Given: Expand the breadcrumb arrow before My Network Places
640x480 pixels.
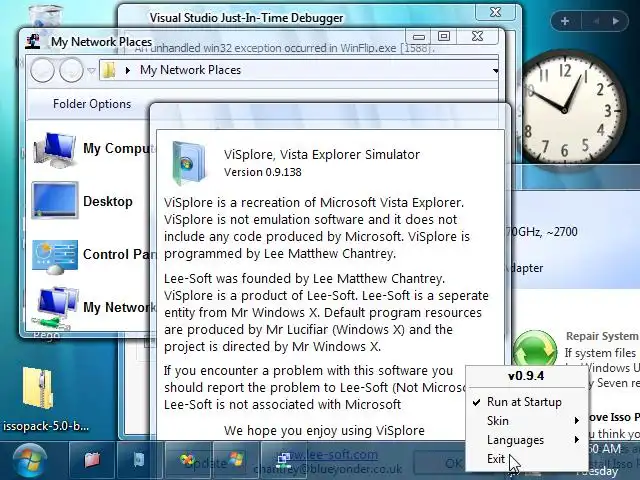Looking at the screenshot, I should 128,71.
